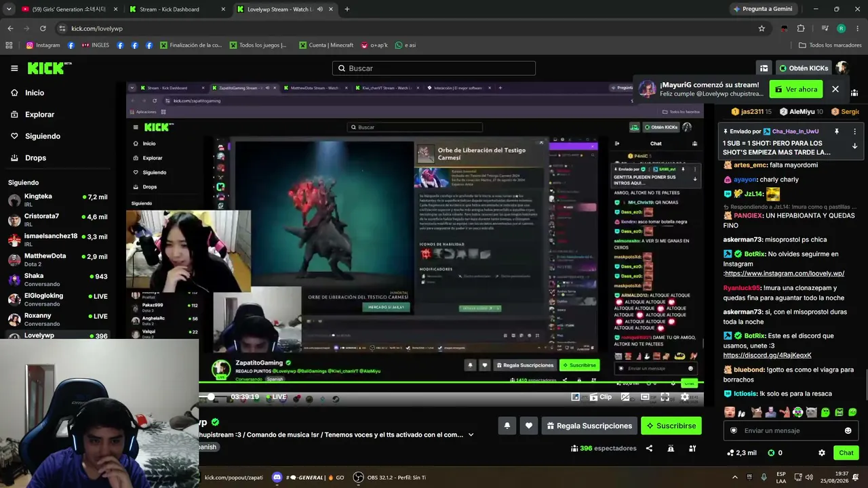
Task: Dismiss the MayuriG stream notification
Action: pyautogui.click(x=835, y=89)
